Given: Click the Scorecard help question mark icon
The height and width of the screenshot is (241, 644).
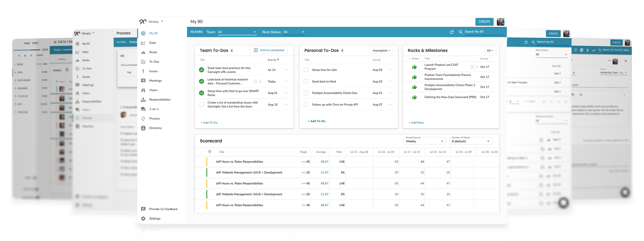Looking at the screenshot, I should (x=210, y=152).
